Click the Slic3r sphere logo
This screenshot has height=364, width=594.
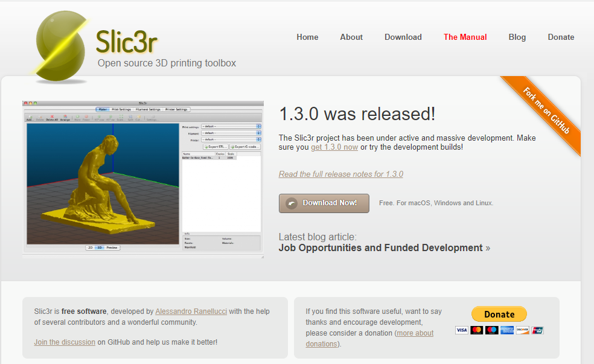[x=60, y=46]
